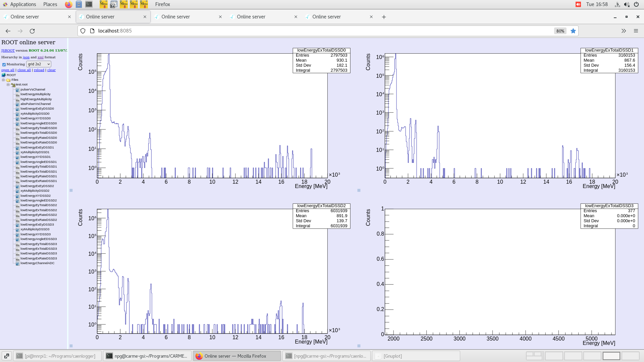Open the absPulserVsChannel 2D histogram icon
This screenshot has height=362, width=644.
(x=17, y=104)
